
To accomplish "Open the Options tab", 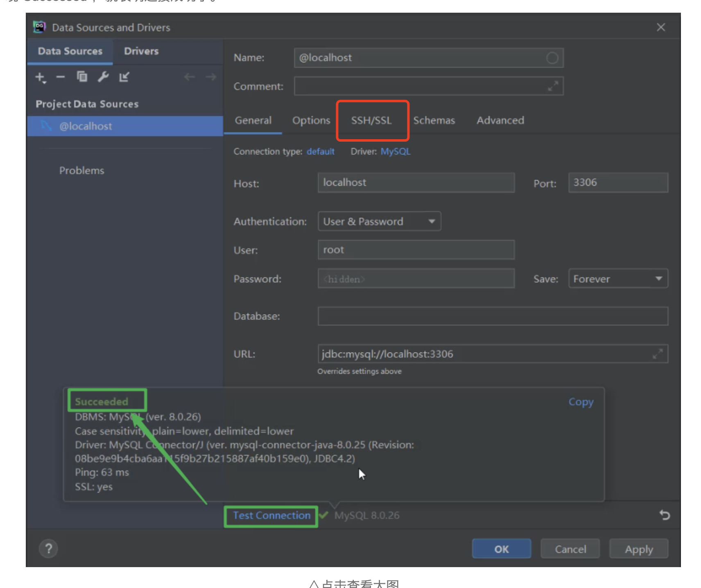I will point(311,120).
